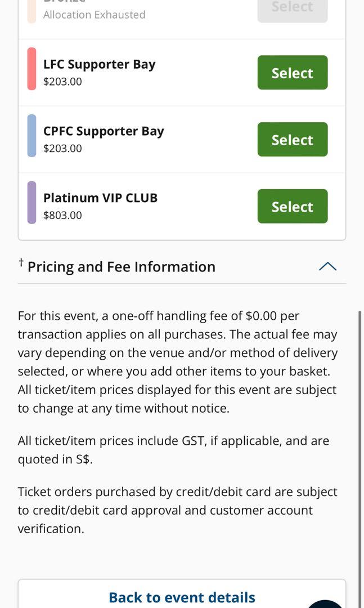Open "Back to event details"
This screenshot has height=608, width=364.
181,597
